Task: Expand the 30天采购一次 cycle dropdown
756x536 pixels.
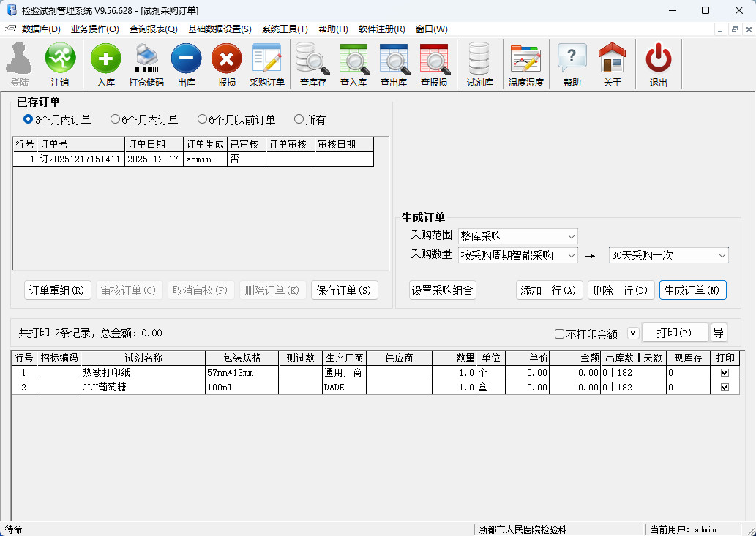Action: [x=722, y=255]
